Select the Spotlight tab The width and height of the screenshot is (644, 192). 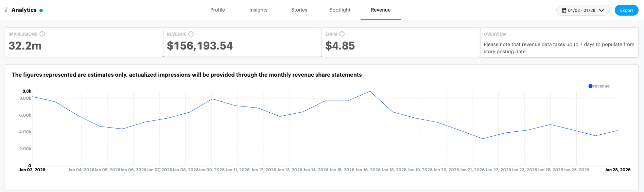[340, 10]
